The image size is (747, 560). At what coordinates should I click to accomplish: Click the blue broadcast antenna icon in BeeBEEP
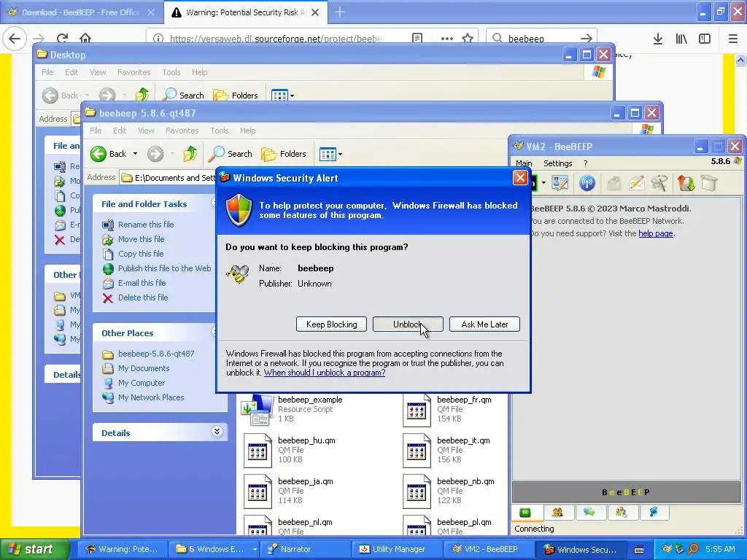click(587, 183)
